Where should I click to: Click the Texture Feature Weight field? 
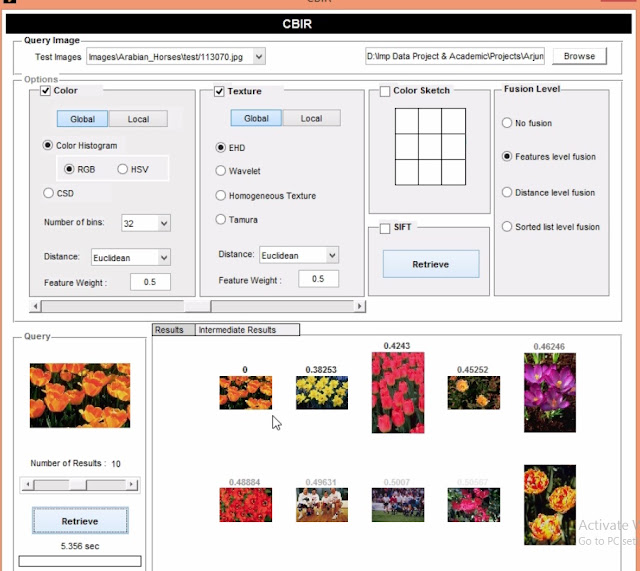tap(318, 279)
